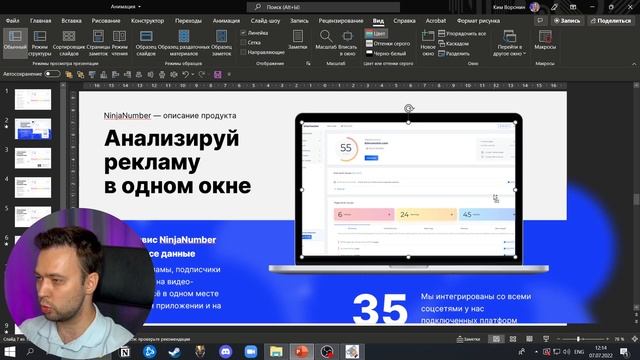
Task: Click zoom percentage 76 % value
Action: pyautogui.click(x=620, y=339)
